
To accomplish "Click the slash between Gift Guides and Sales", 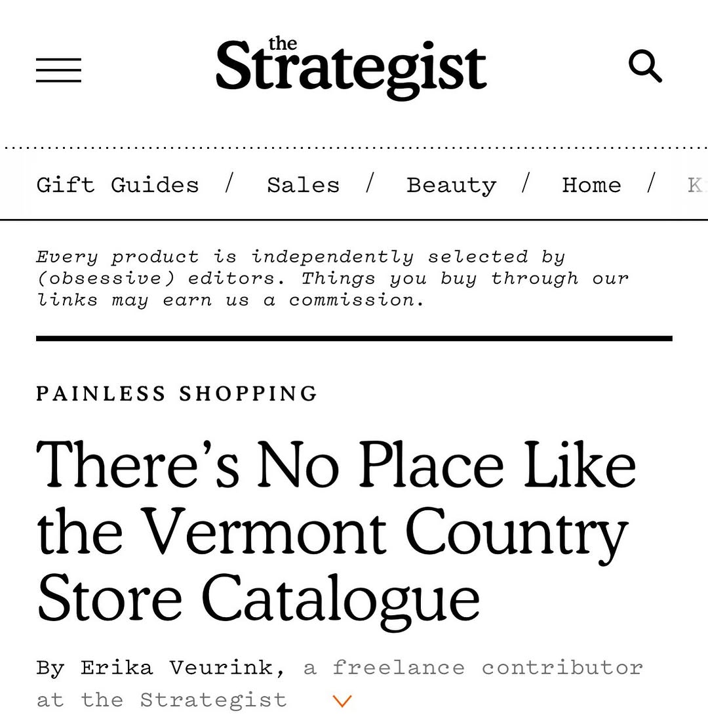I will [229, 184].
